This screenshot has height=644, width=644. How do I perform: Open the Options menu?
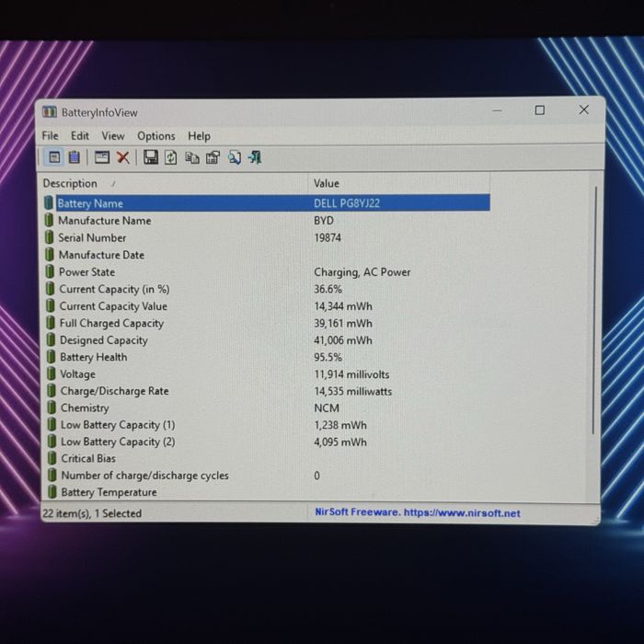156,136
